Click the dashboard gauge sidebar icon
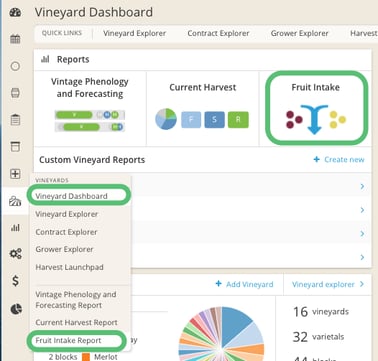Viewport: 378px width, 361px height. [x=15, y=12]
